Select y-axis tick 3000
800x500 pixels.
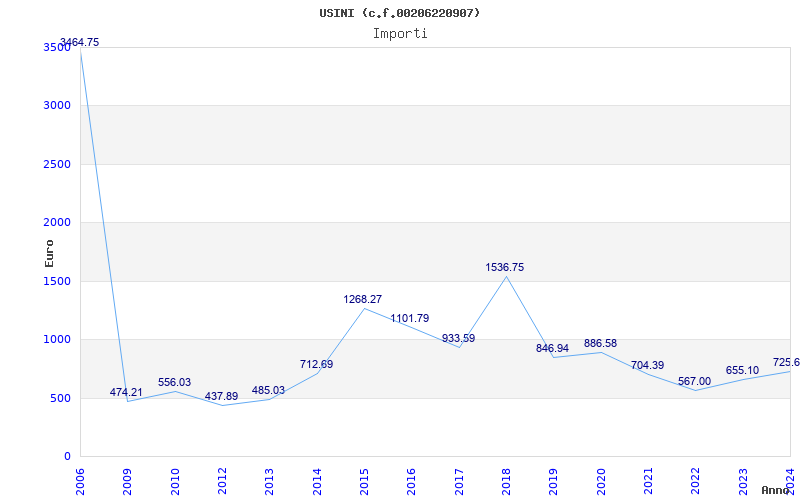click(57, 106)
